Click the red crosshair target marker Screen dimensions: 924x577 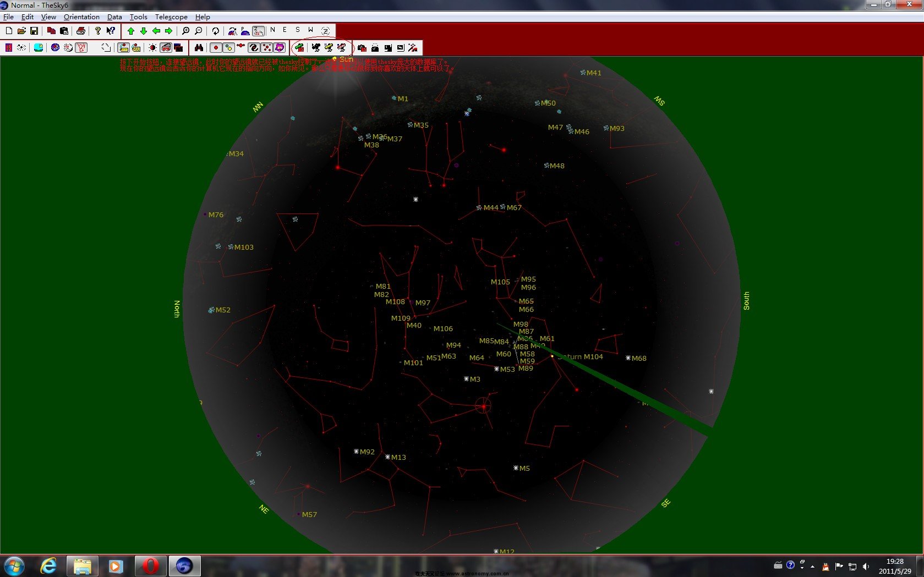pos(483,406)
